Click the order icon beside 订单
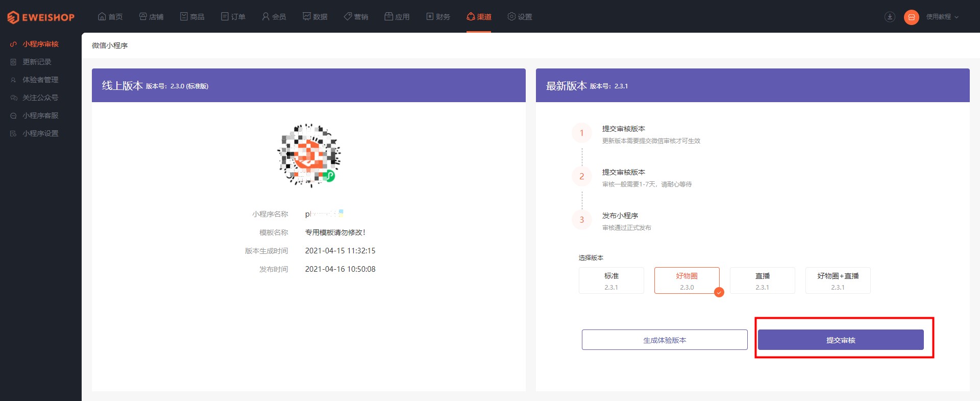 [225, 16]
